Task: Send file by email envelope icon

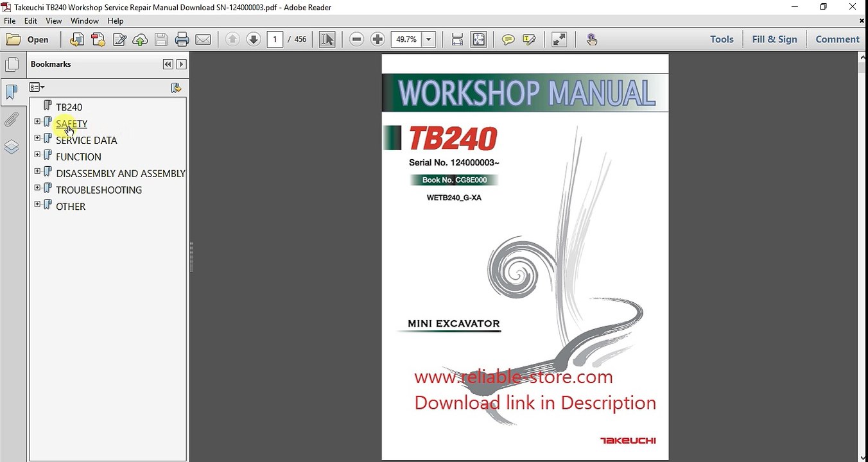Action: tap(204, 40)
